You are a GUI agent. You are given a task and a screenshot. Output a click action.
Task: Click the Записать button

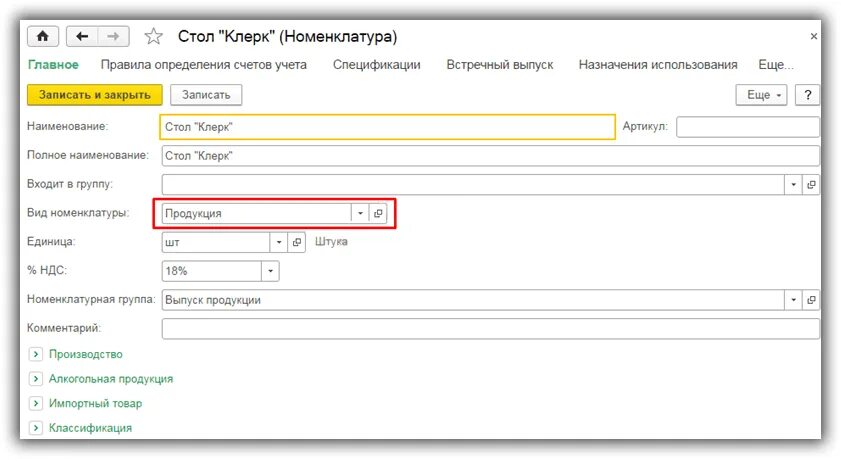coord(206,95)
